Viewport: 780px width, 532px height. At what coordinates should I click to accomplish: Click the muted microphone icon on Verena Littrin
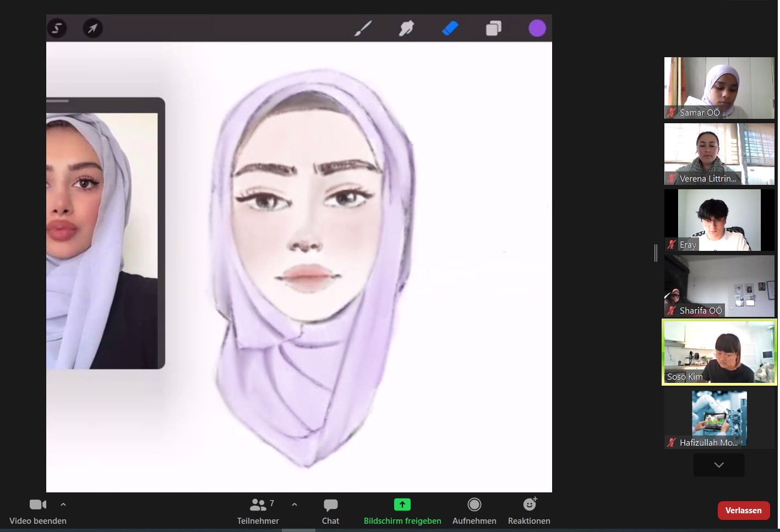[672, 178]
